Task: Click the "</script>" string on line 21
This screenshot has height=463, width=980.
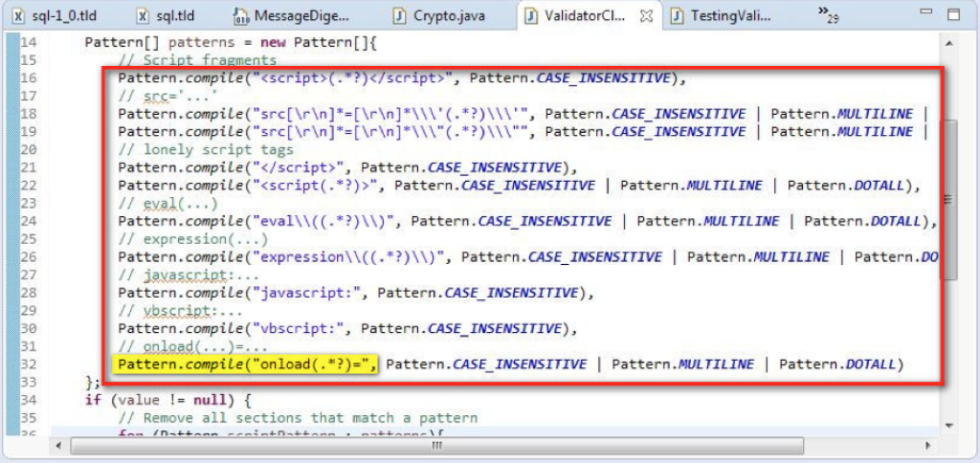Action: coord(300,168)
